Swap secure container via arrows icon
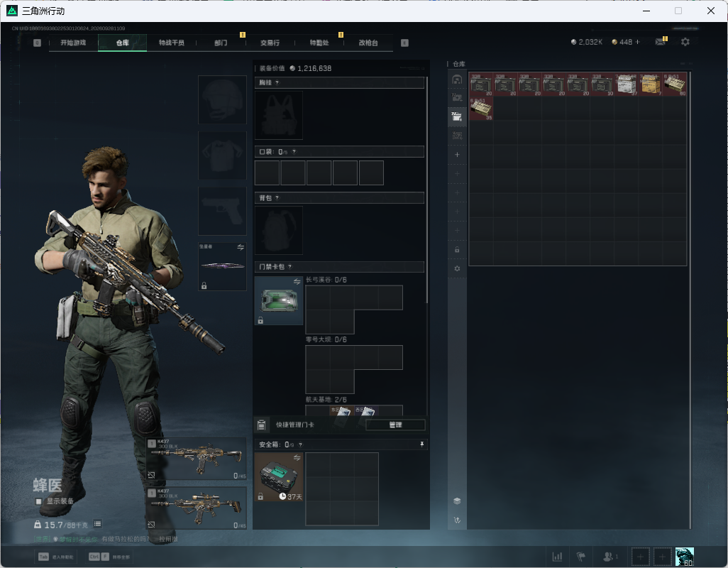The height and width of the screenshot is (568, 728). point(297,458)
